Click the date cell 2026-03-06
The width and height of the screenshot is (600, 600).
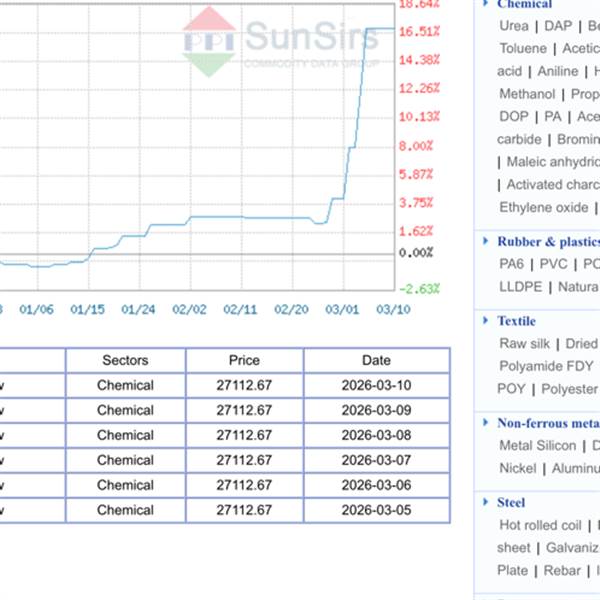click(376, 485)
